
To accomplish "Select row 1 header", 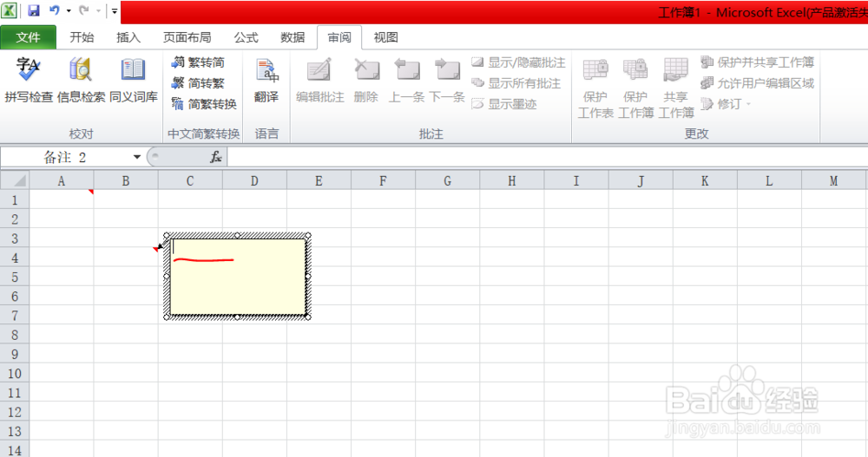I will 15,199.
